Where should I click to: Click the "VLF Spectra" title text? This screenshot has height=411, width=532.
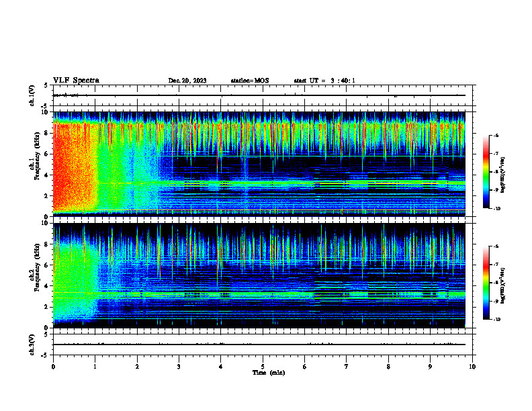[x=76, y=81]
